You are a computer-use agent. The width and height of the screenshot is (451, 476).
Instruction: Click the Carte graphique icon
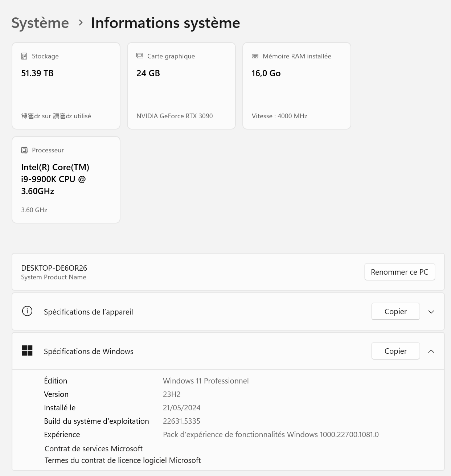[x=140, y=56]
